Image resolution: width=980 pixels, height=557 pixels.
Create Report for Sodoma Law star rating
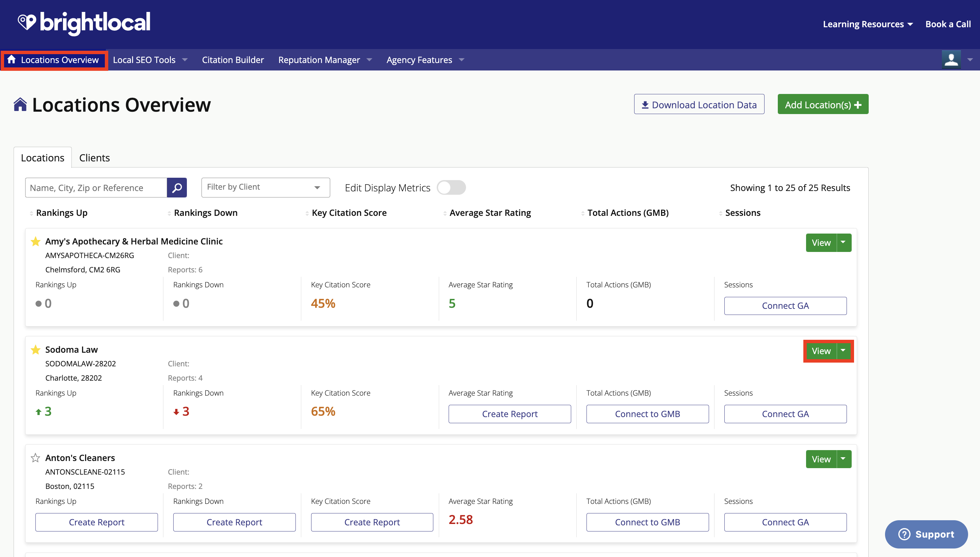pos(510,414)
